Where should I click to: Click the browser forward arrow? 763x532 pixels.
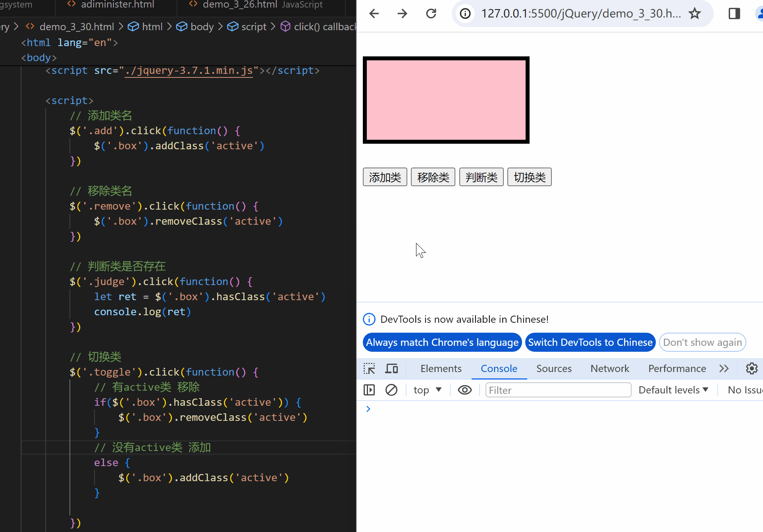coord(402,14)
